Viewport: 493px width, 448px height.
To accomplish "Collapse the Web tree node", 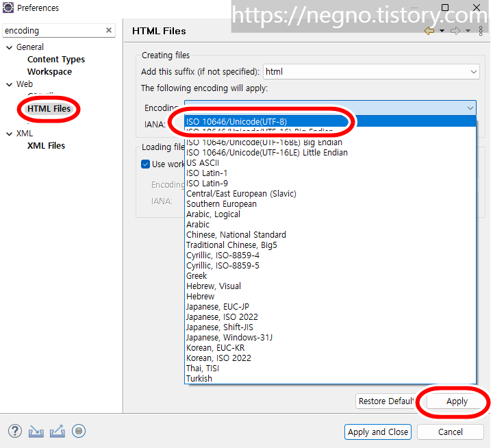I will pyautogui.click(x=10, y=84).
